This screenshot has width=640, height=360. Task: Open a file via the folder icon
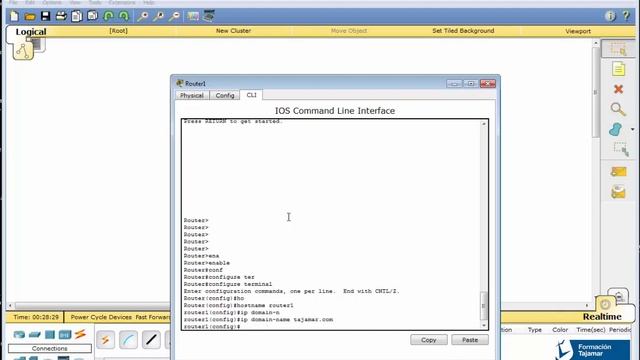(30, 16)
